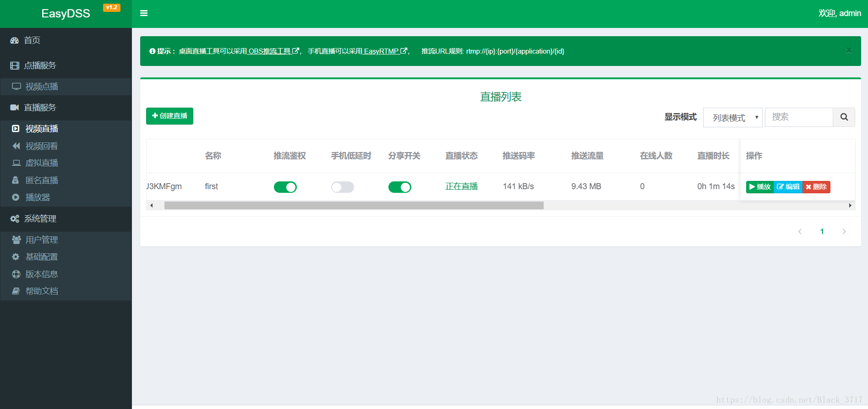
Task: Click the 名称 column header
Action: coord(213,156)
